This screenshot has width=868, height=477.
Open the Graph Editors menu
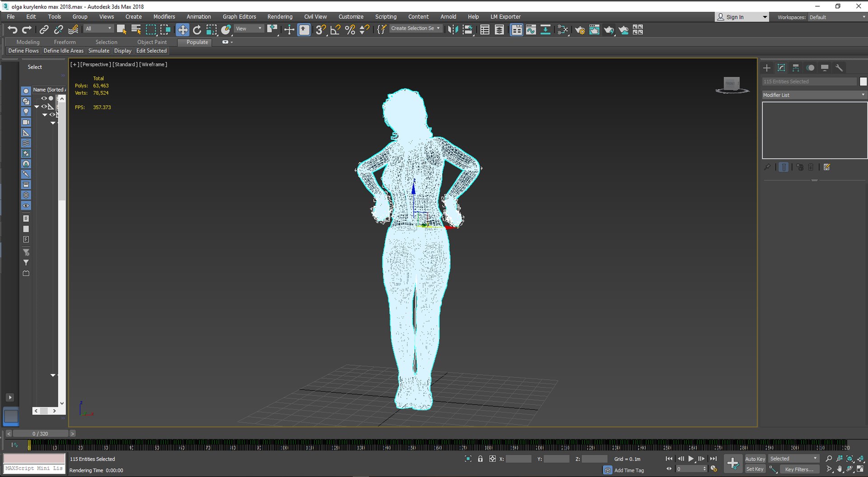pyautogui.click(x=239, y=17)
